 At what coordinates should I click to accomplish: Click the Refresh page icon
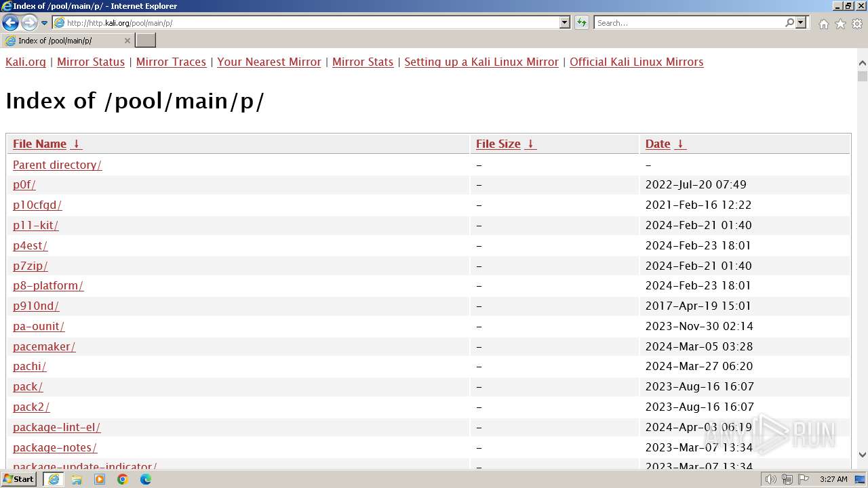click(582, 23)
